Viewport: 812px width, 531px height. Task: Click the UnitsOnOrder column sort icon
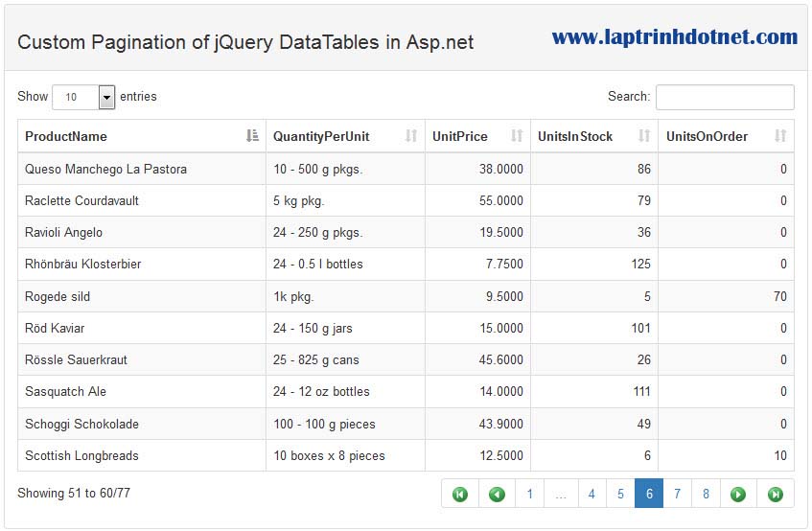780,136
